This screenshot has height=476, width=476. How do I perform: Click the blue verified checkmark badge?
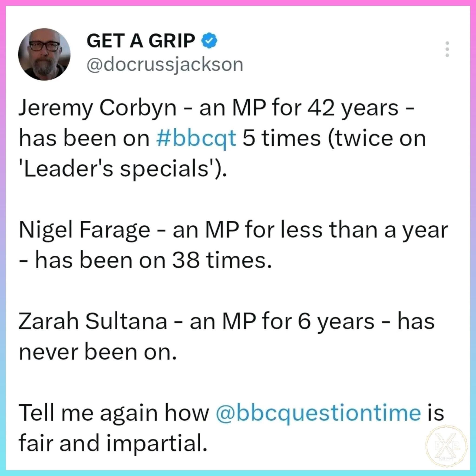pos(209,41)
